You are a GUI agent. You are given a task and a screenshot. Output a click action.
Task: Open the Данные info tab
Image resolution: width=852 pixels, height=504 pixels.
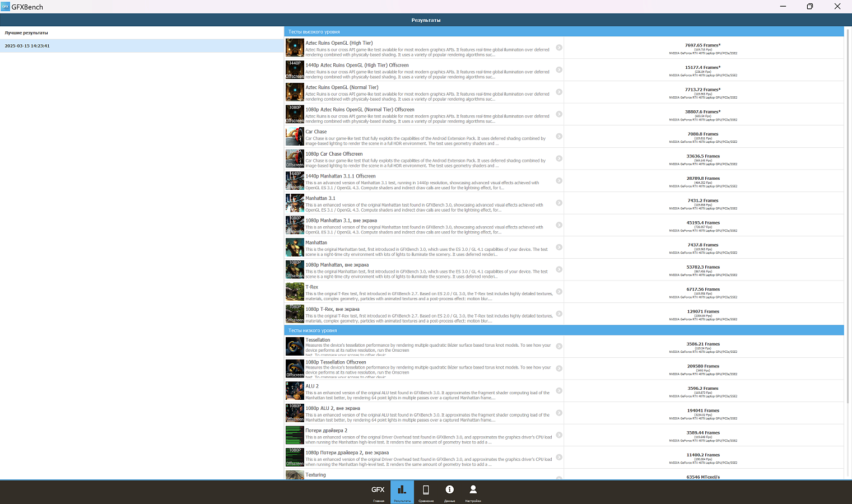[449, 492]
